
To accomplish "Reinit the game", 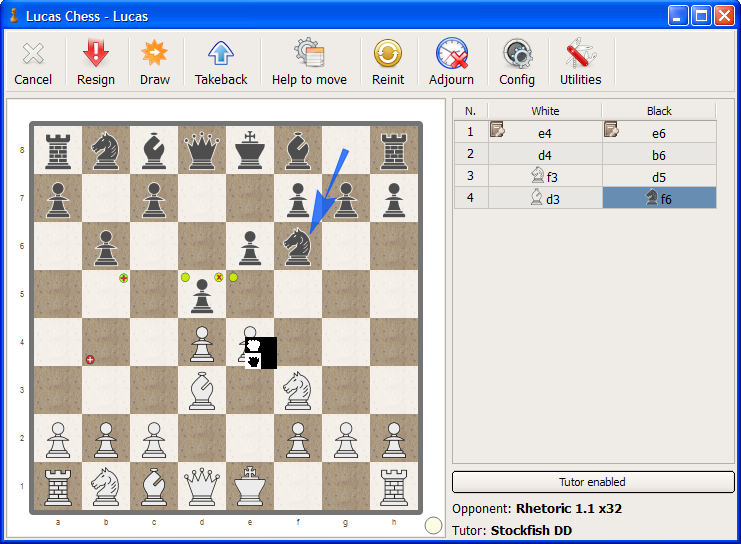I will click(x=388, y=63).
